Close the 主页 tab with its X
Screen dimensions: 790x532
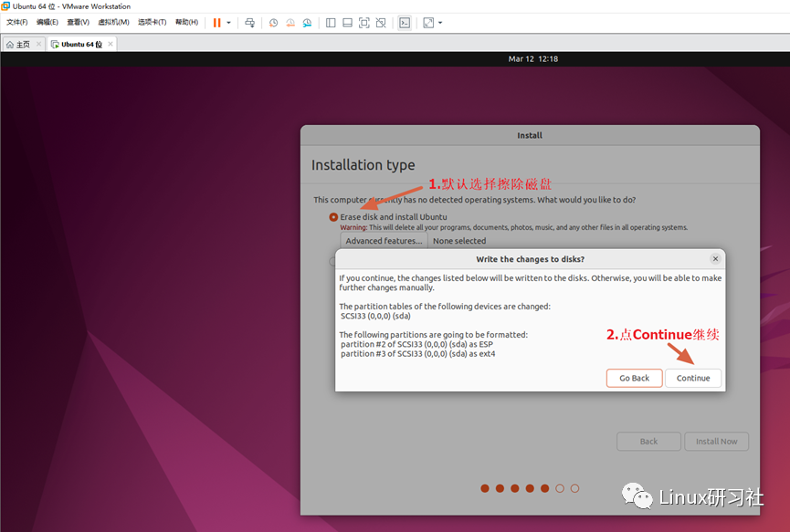[38, 44]
